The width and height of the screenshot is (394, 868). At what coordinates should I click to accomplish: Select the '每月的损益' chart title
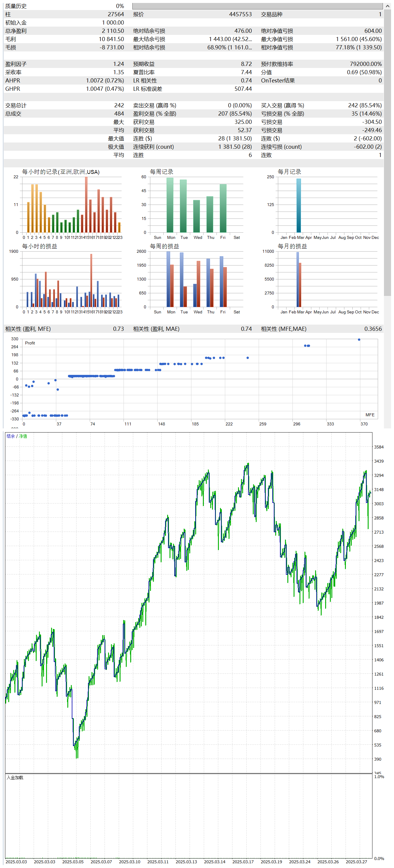pos(292,246)
